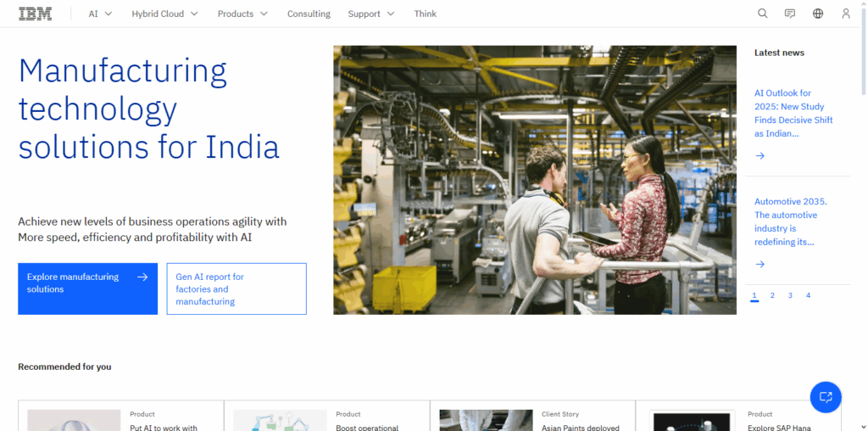868x431 pixels.
Task: Open Boost operational product card
Action: click(327, 416)
